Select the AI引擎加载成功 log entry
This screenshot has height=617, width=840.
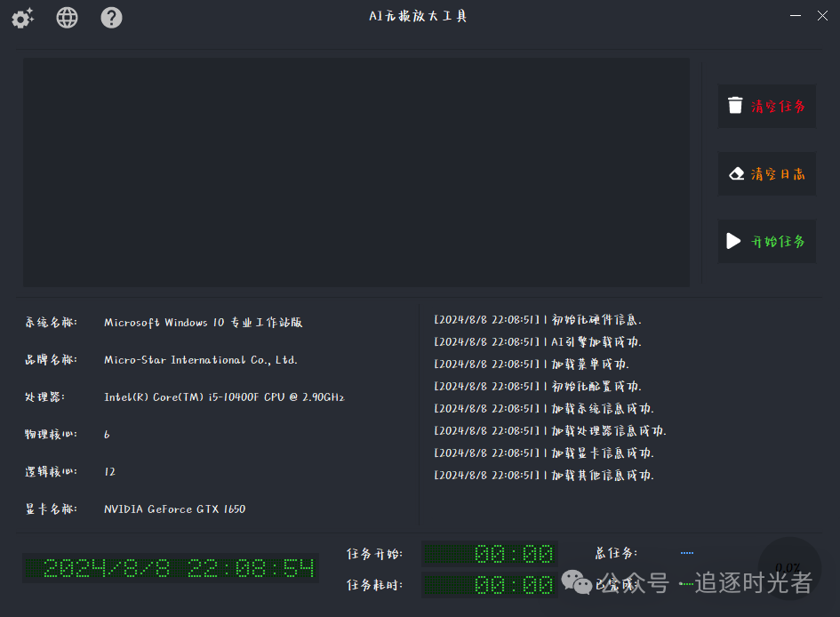(538, 341)
